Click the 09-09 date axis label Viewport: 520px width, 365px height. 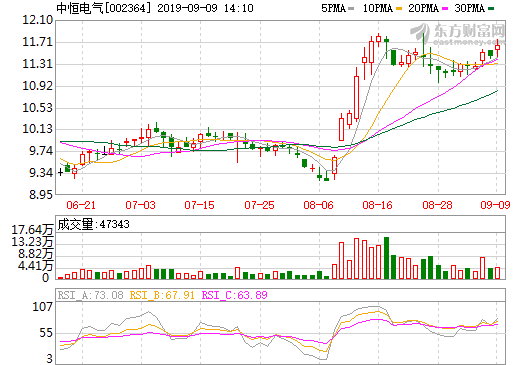click(x=495, y=205)
